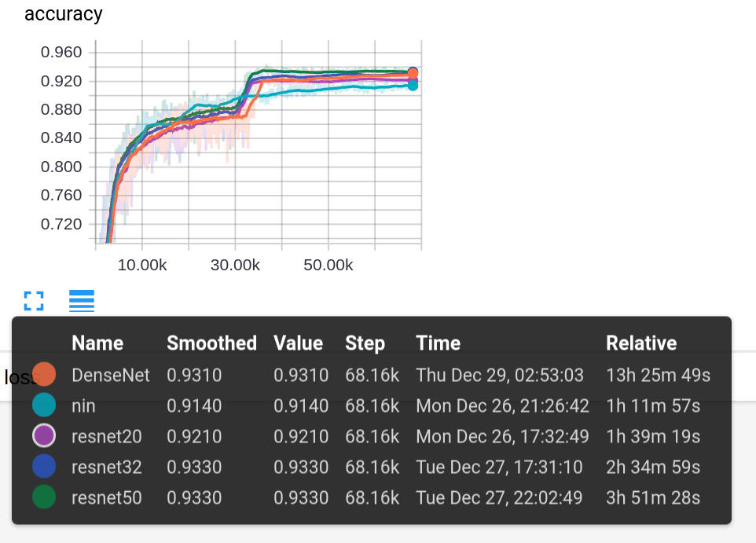The height and width of the screenshot is (543, 756).
Task: Toggle y-axis log scale lines icon
Action: point(82,301)
